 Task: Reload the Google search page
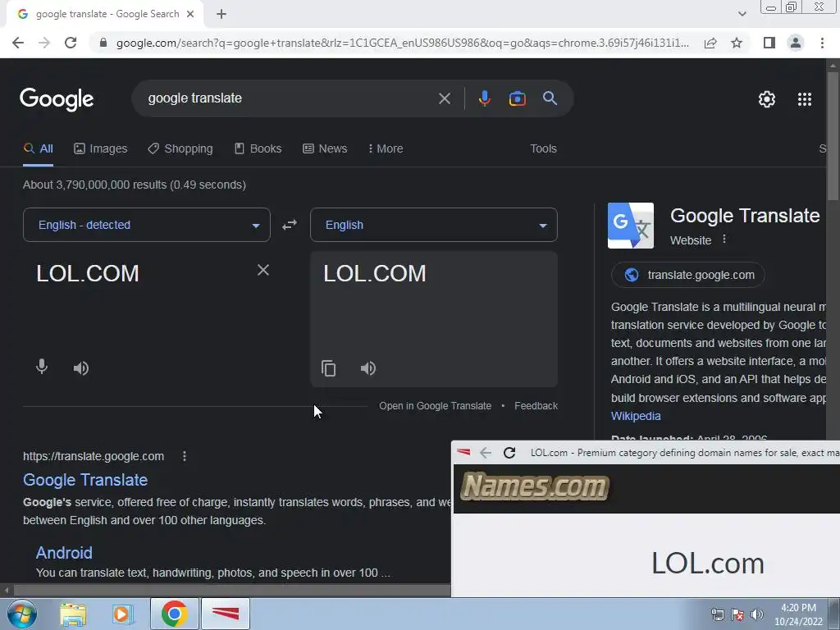71,43
